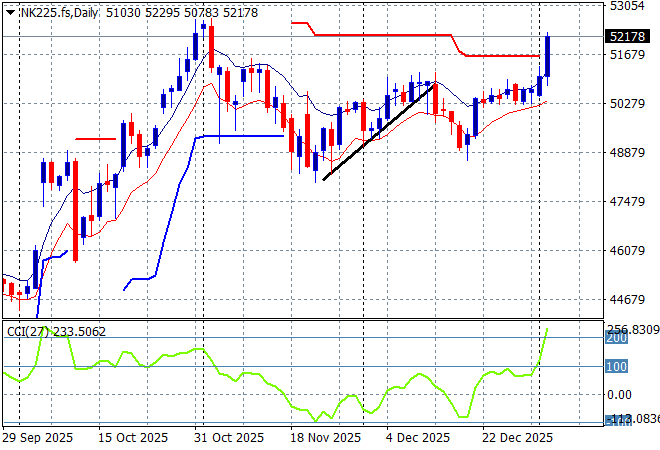Click the 44679 price axis label
The width and height of the screenshot is (660, 450).
pos(627,299)
